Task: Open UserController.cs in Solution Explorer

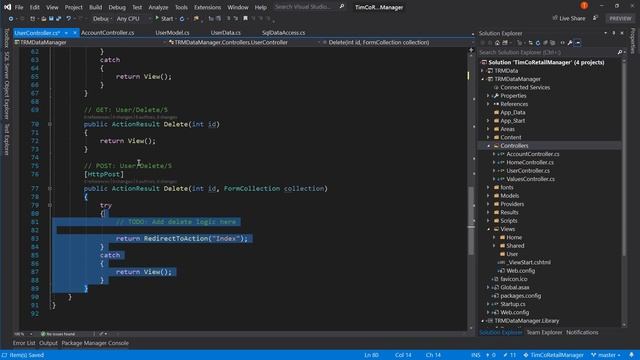Action: pyautogui.click(x=528, y=171)
